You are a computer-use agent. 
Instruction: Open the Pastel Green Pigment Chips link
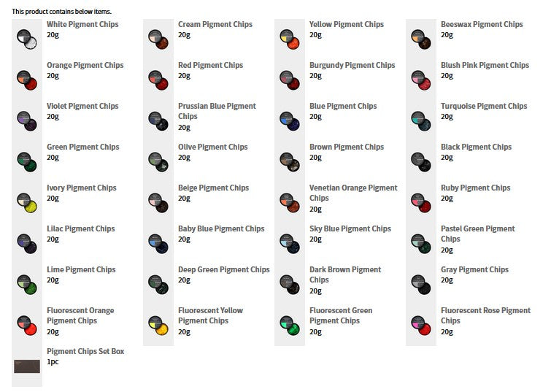click(x=477, y=234)
